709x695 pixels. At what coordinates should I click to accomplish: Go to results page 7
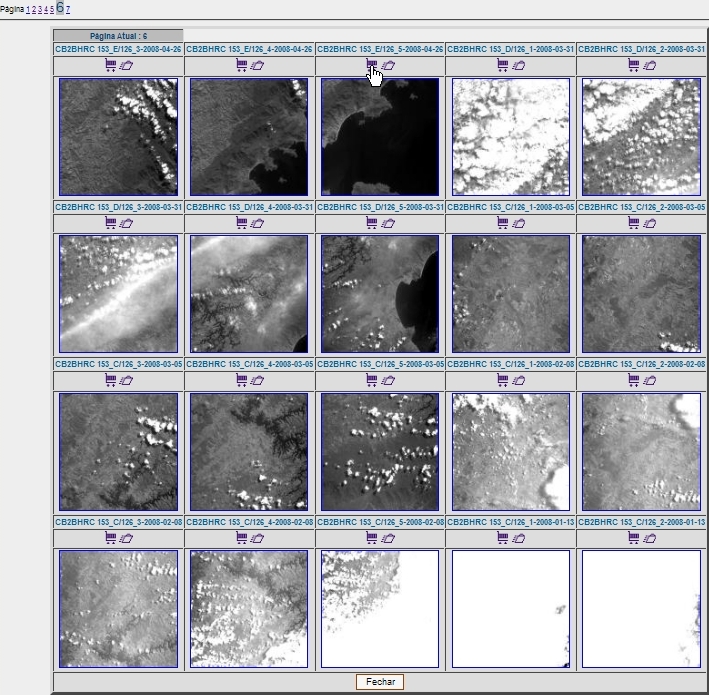(x=68, y=9)
